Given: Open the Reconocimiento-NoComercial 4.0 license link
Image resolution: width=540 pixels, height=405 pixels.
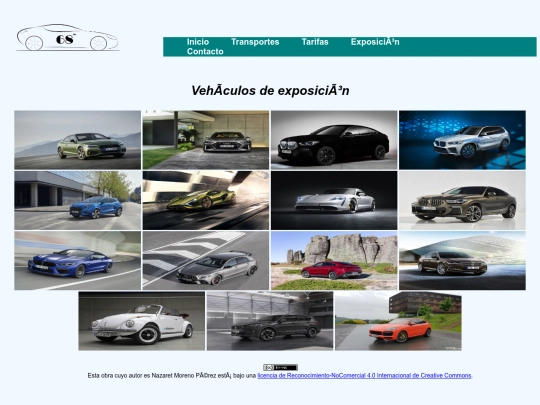Looking at the screenshot, I should coord(364,375).
